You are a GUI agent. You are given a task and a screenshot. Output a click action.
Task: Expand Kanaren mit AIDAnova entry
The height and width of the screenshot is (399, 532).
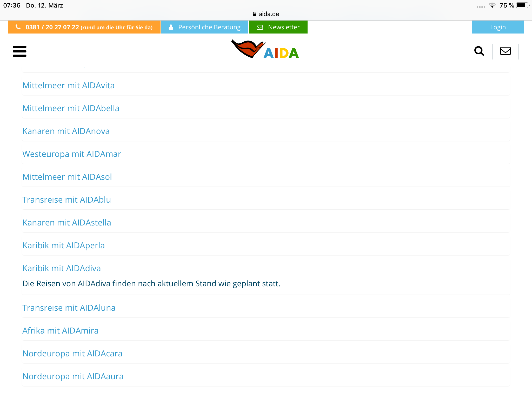click(66, 131)
